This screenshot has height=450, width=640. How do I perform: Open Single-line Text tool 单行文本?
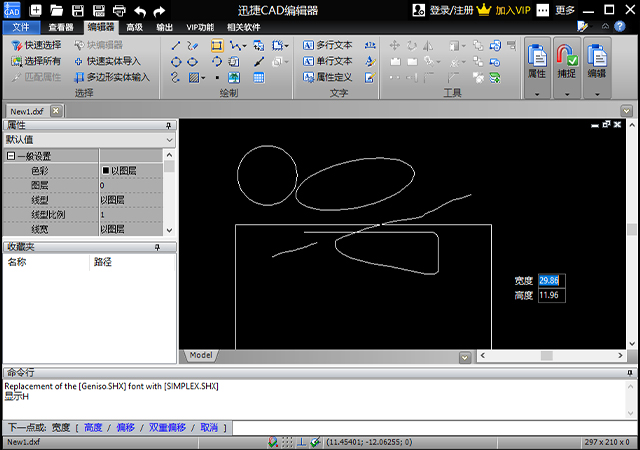327,61
